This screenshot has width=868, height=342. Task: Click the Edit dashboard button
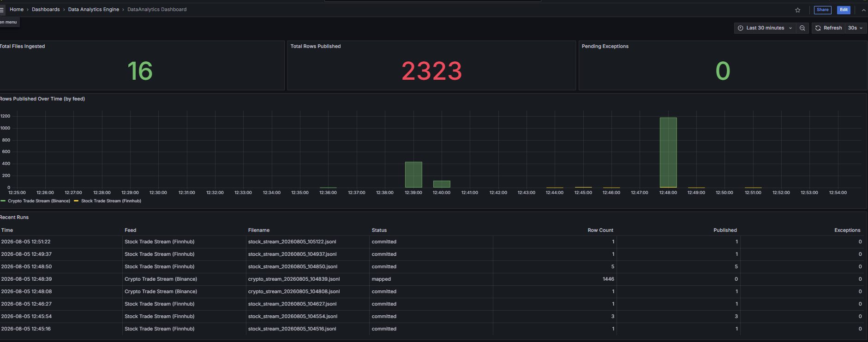click(x=844, y=10)
